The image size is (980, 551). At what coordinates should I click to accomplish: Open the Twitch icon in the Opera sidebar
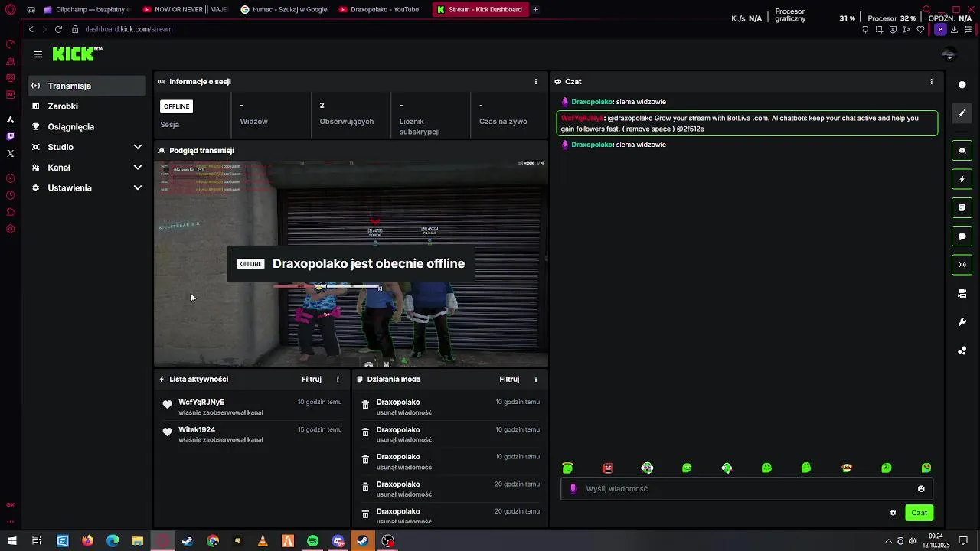(10, 137)
